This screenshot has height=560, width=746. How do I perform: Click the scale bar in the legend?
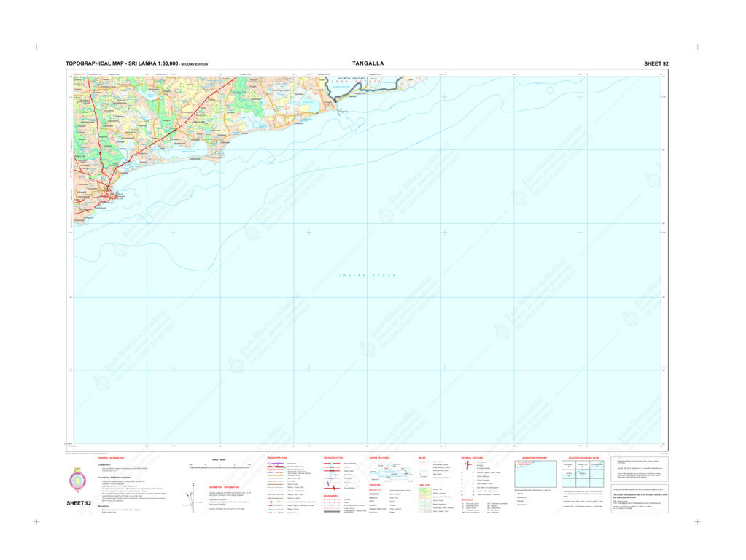pos(219,467)
